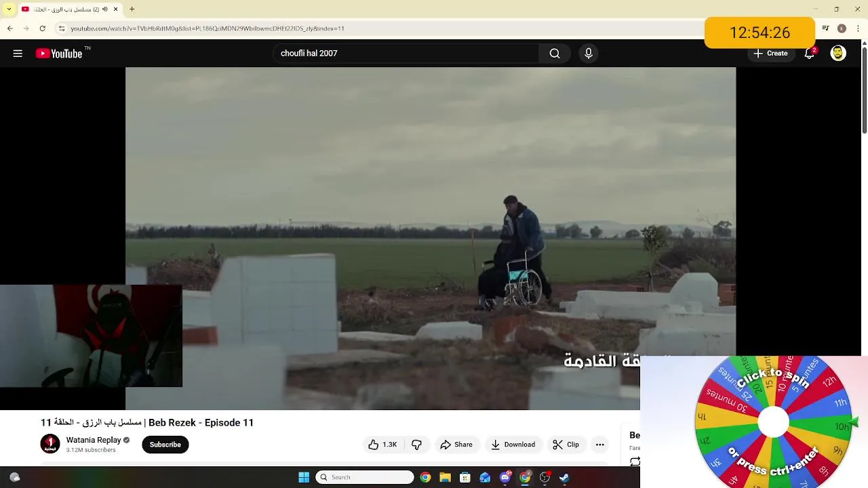
Task: Mute the tab via speaker icon
Action: click(x=104, y=9)
